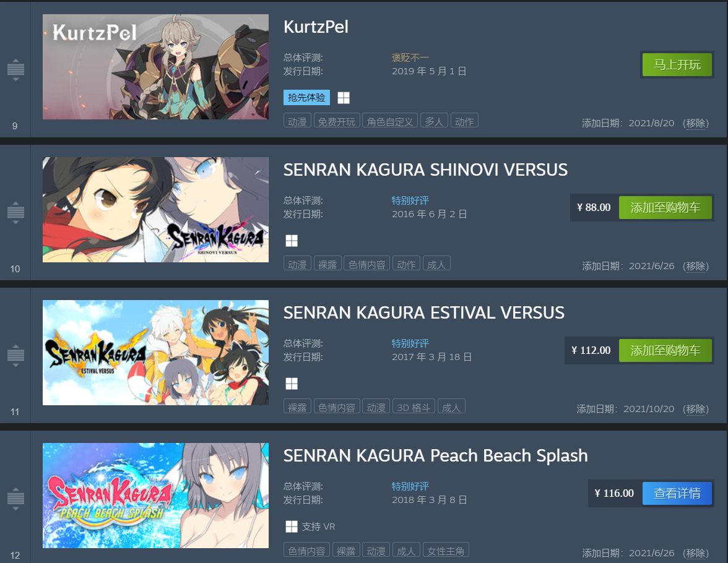Open 查看详情 for Peach Beach Splash
This screenshot has height=563, width=728.
(x=677, y=493)
